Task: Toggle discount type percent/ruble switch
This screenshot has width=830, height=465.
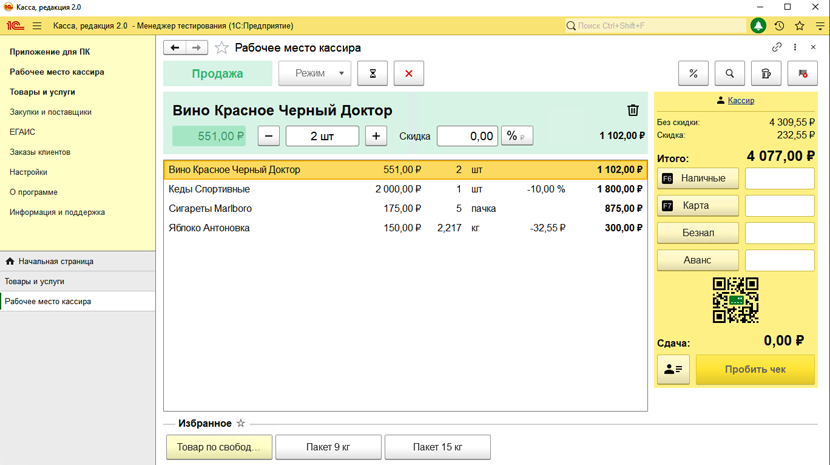Action: (x=516, y=136)
